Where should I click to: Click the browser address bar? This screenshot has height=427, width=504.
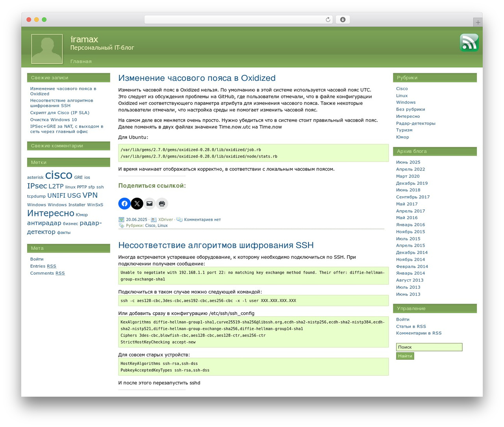point(239,20)
